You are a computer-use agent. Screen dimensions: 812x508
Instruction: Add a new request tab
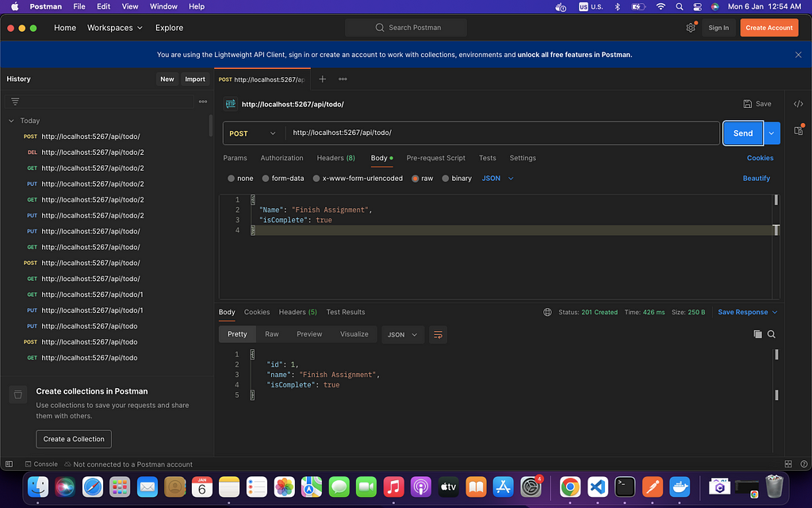coord(322,79)
